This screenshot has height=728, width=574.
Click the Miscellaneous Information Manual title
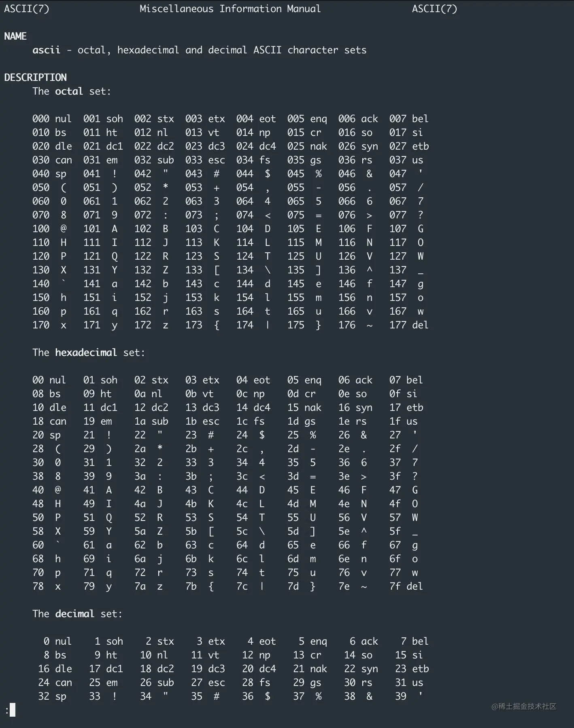pos(230,8)
